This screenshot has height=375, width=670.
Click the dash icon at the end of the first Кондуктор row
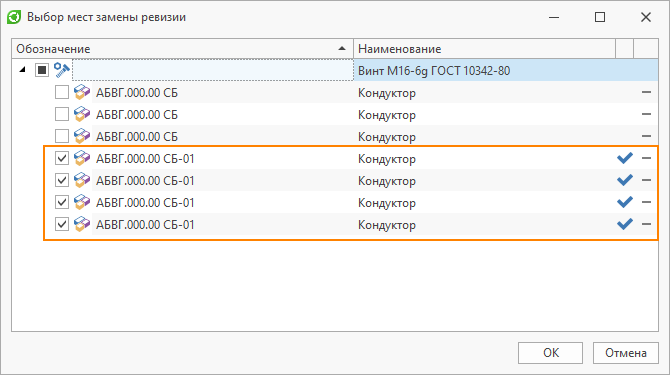click(646, 92)
